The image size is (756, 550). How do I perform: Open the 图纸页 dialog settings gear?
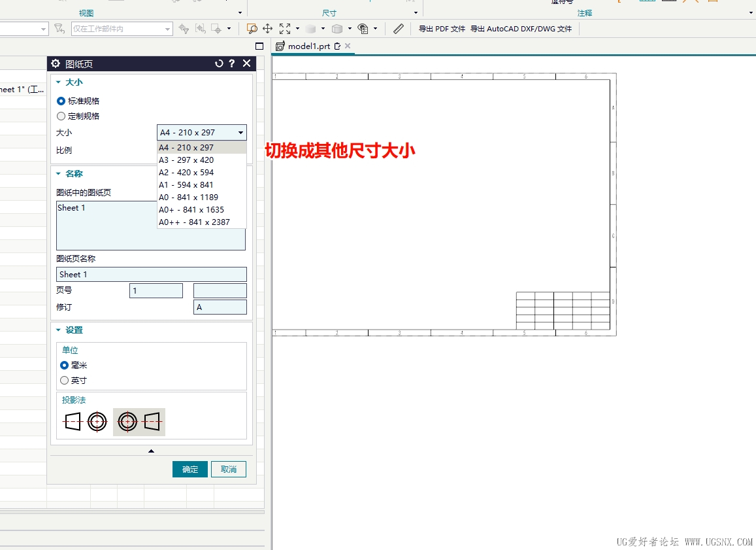(56, 63)
